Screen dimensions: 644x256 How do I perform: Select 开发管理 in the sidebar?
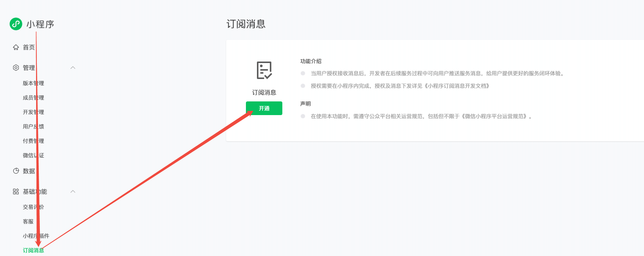click(x=33, y=112)
